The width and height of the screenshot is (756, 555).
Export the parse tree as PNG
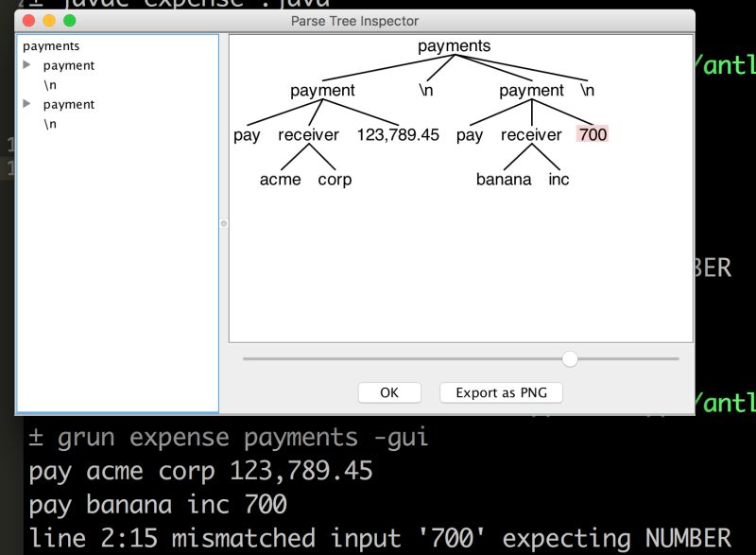pyautogui.click(x=501, y=392)
